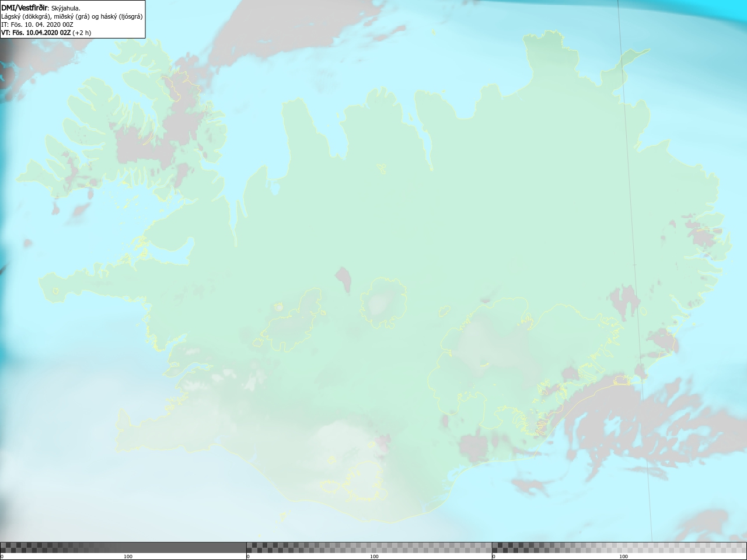Viewport: 747px width, 560px height.
Task: Click the DMI/Vestfirðir Skýjahula title text
Action: coord(41,8)
